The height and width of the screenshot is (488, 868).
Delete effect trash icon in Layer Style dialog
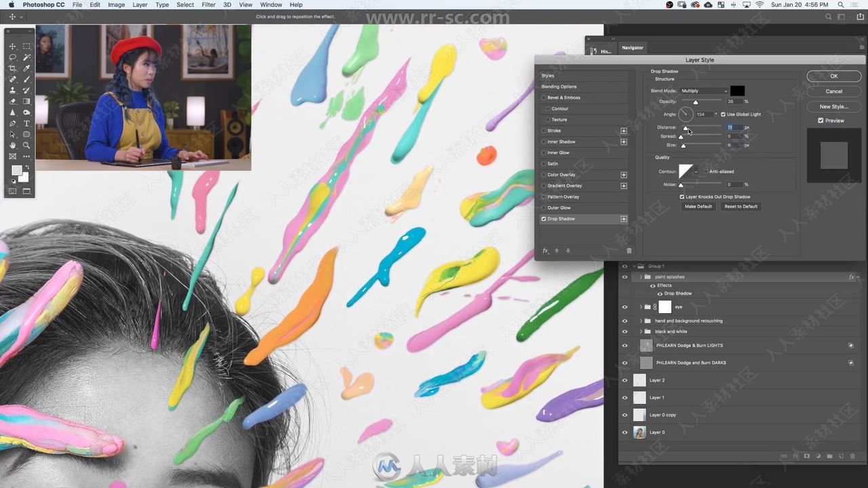click(629, 251)
